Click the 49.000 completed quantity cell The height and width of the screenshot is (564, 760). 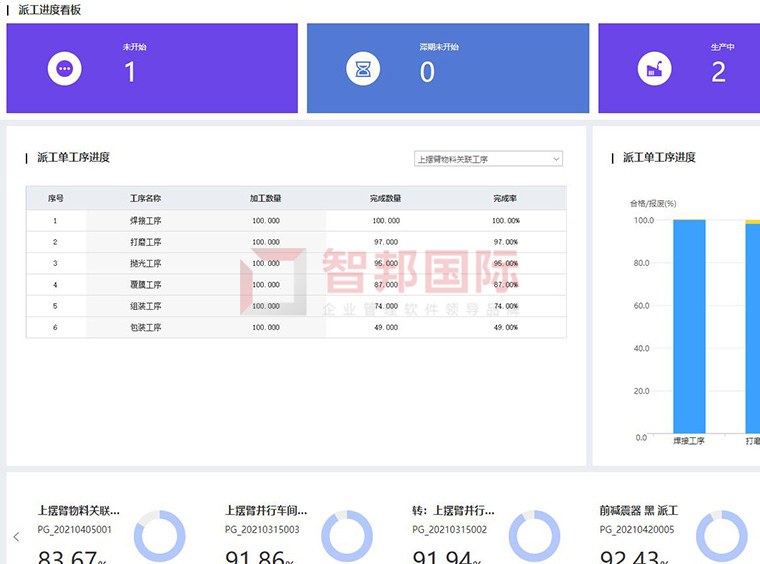pos(386,327)
